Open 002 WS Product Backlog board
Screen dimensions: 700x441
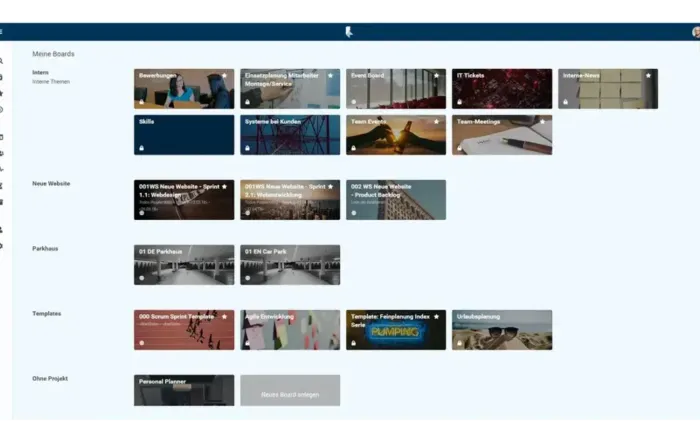click(396, 200)
